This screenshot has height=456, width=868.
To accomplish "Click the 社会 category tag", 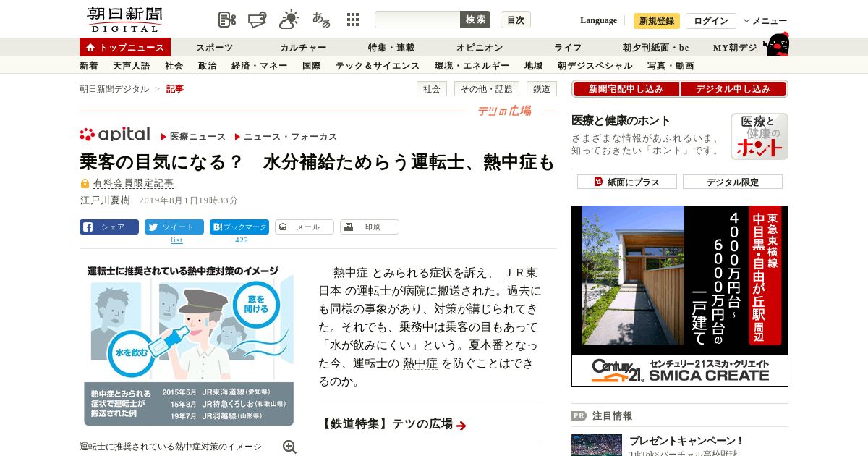I will point(432,89).
